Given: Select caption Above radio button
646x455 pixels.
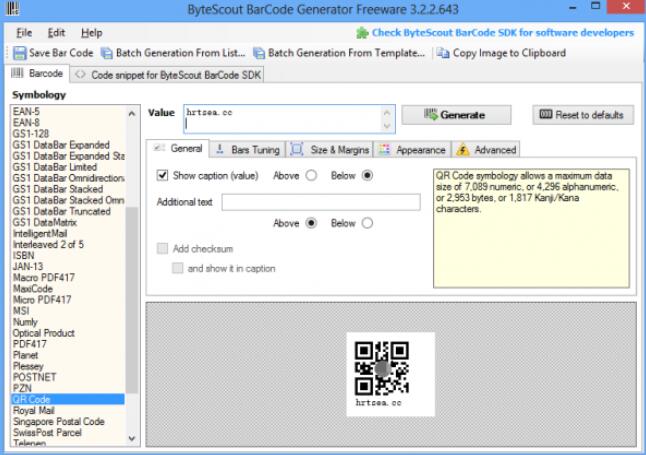Looking at the screenshot, I should click(x=311, y=176).
